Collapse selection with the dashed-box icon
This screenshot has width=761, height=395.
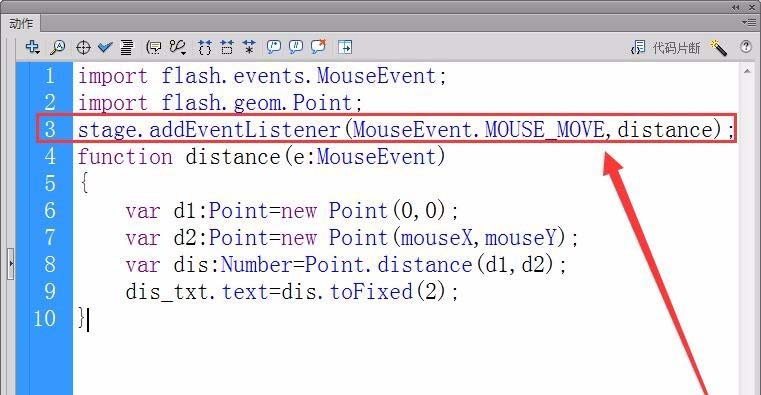coord(227,47)
